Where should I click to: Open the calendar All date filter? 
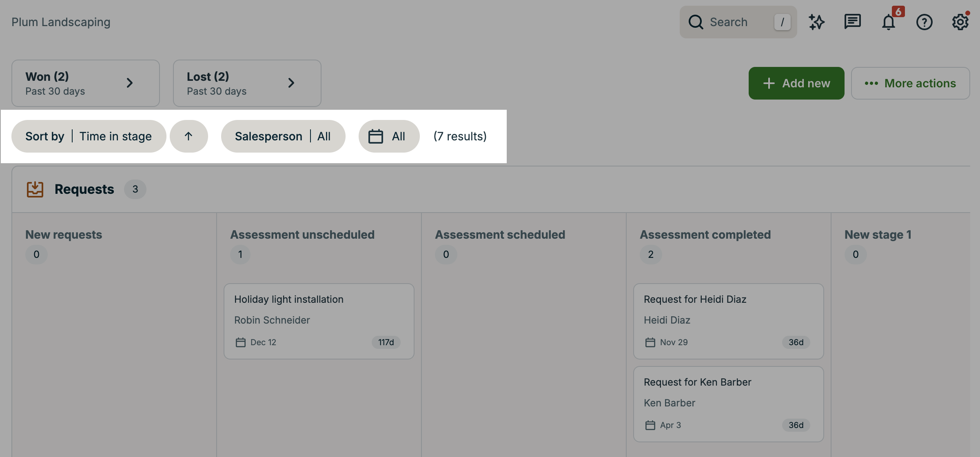click(388, 136)
